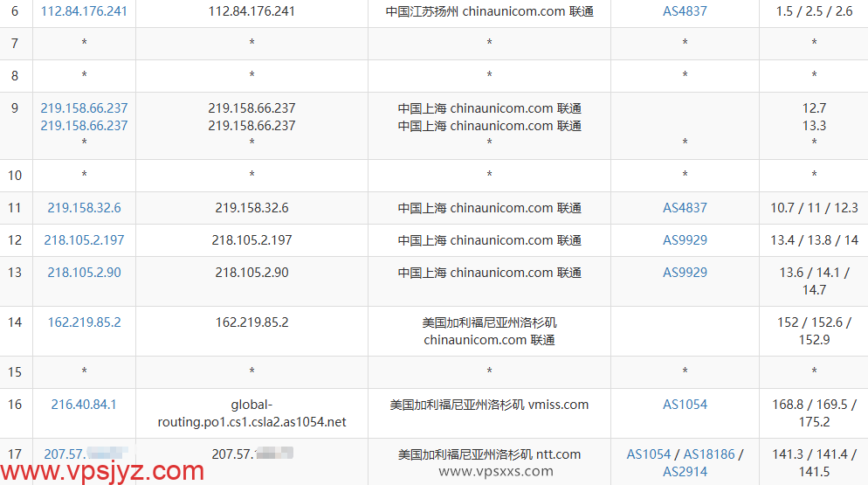Open IP link 218.105.2.197
Image resolution: width=868 pixels, height=485 pixels.
84,240
